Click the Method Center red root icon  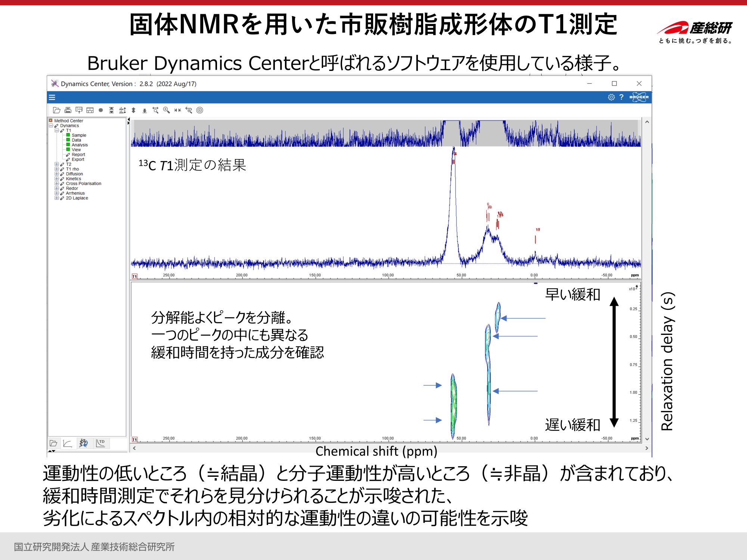50,121
